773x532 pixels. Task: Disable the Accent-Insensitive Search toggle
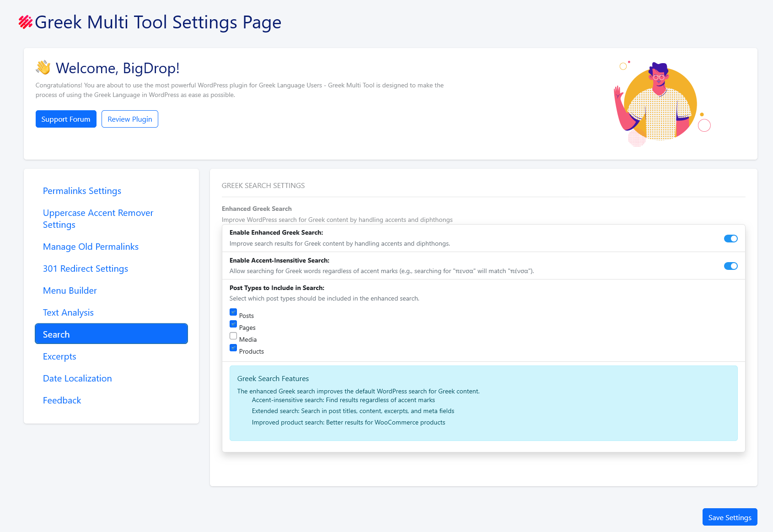730,266
